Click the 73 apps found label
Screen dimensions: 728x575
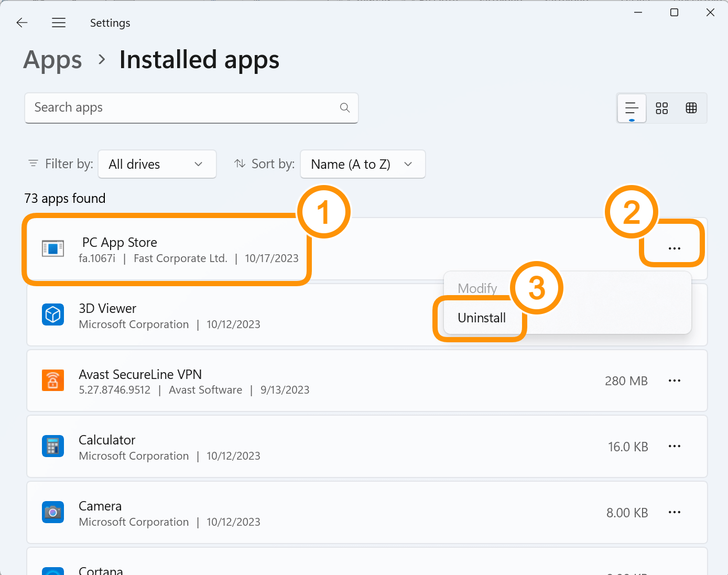(x=65, y=198)
